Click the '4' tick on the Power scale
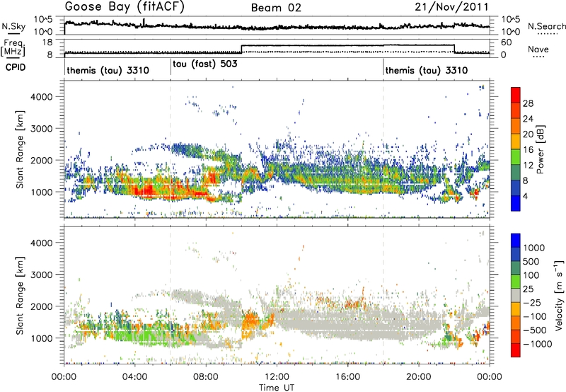Image resolution: width=566 pixels, height=392 pixels. 525,196
